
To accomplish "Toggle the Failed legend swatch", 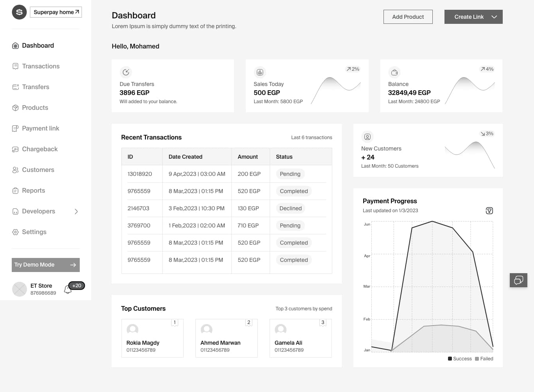I will pyautogui.click(x=477, y=359).
